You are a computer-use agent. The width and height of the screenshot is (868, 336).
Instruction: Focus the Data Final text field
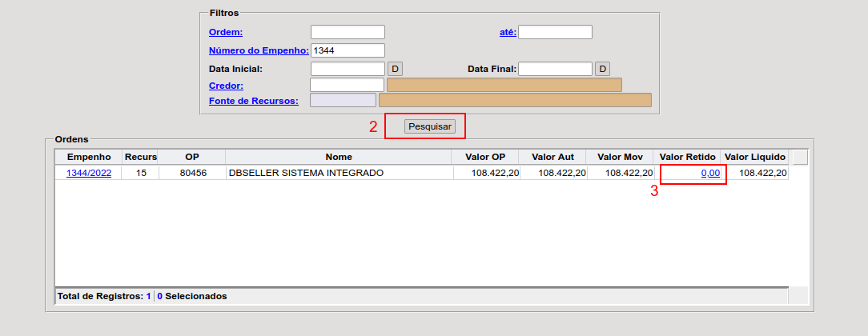coord(555,69)
